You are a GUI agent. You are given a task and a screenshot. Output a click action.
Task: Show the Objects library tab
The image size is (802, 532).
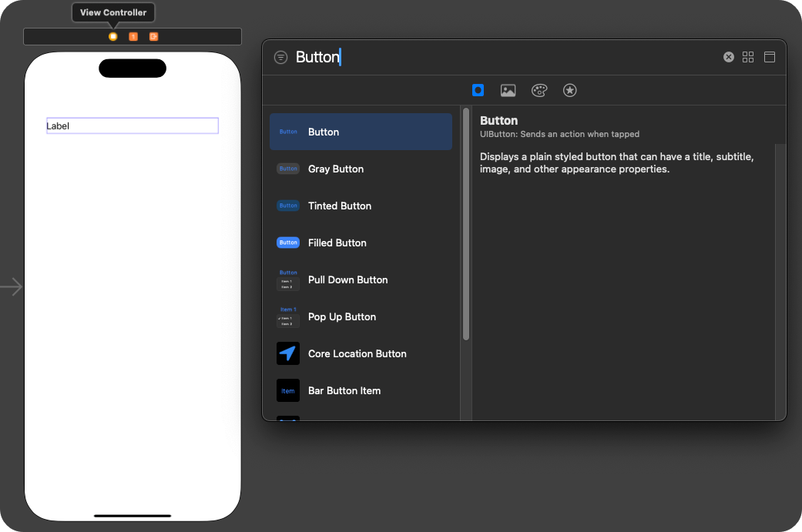478,90
